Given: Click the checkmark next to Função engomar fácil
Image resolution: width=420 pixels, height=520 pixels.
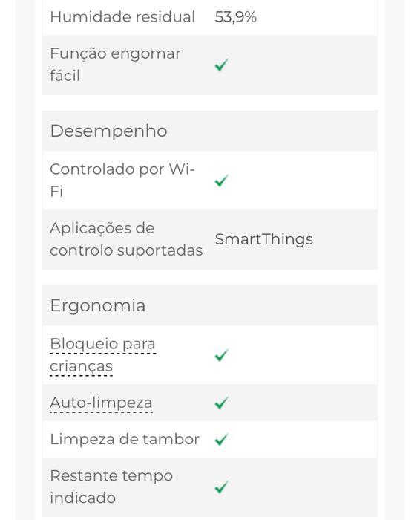Looking at the screenshot, I should coord(222,65).
